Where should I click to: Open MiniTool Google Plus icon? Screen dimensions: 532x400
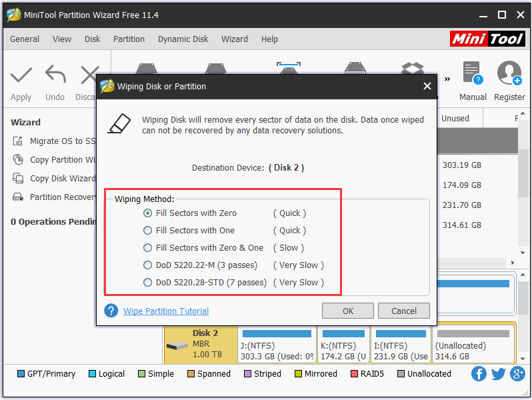[x=518, y=374]
